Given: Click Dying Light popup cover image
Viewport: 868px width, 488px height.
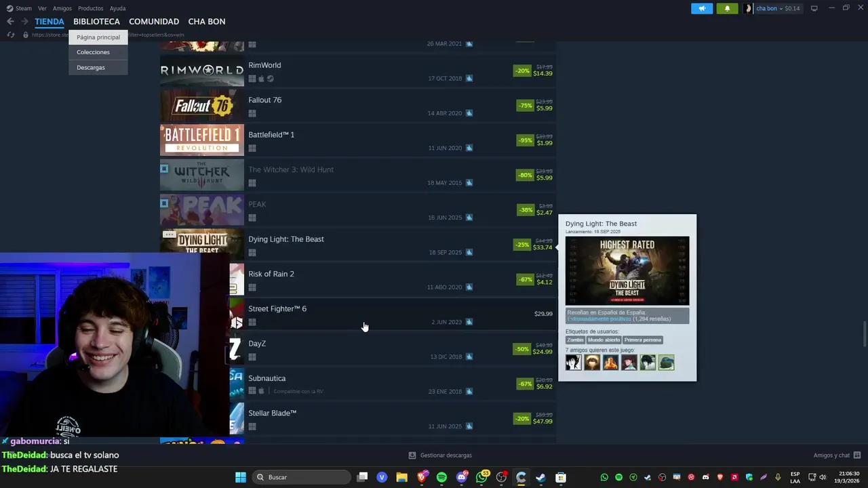Looking at the screenshot, I should 627,270.
